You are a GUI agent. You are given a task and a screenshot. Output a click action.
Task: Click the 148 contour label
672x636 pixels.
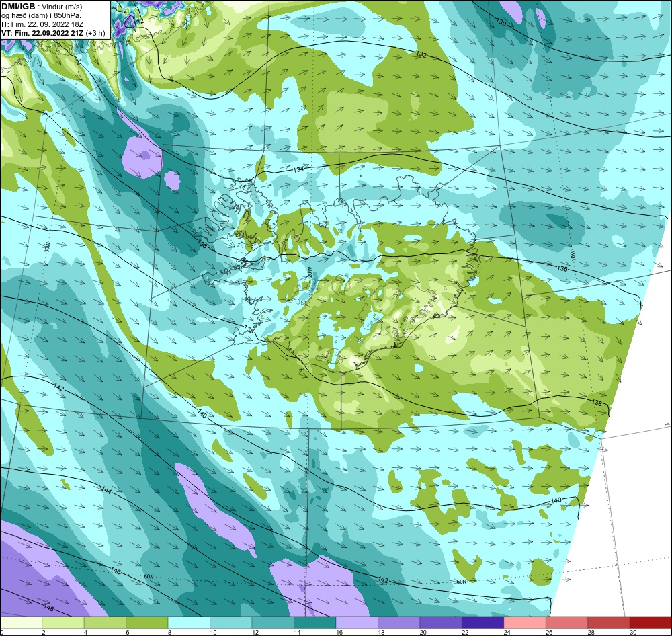point(49,608)
